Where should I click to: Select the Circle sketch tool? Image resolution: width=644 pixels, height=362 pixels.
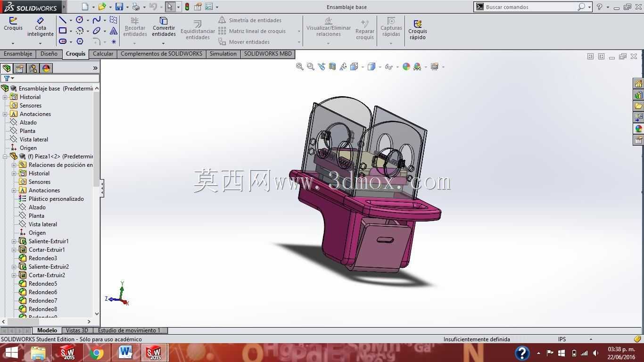coord(80,20)
